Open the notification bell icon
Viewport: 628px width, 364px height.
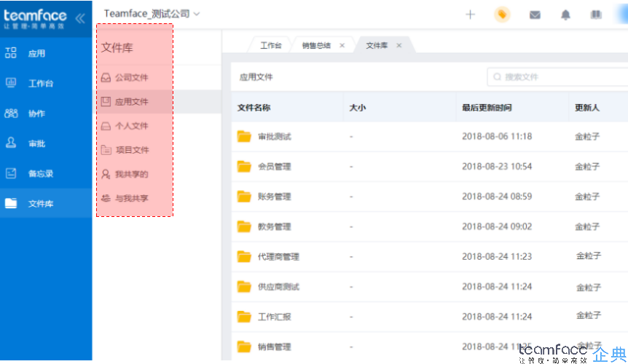[565, 15]
